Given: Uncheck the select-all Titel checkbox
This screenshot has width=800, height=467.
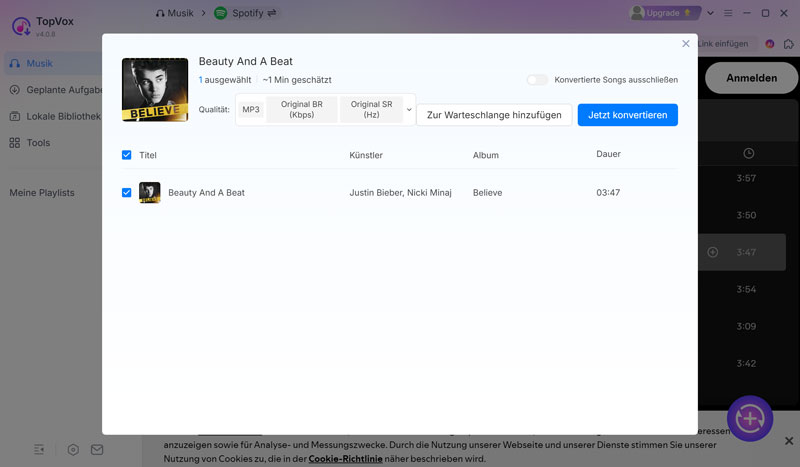Looking at the screenshot, I should (x=127, y=155).
